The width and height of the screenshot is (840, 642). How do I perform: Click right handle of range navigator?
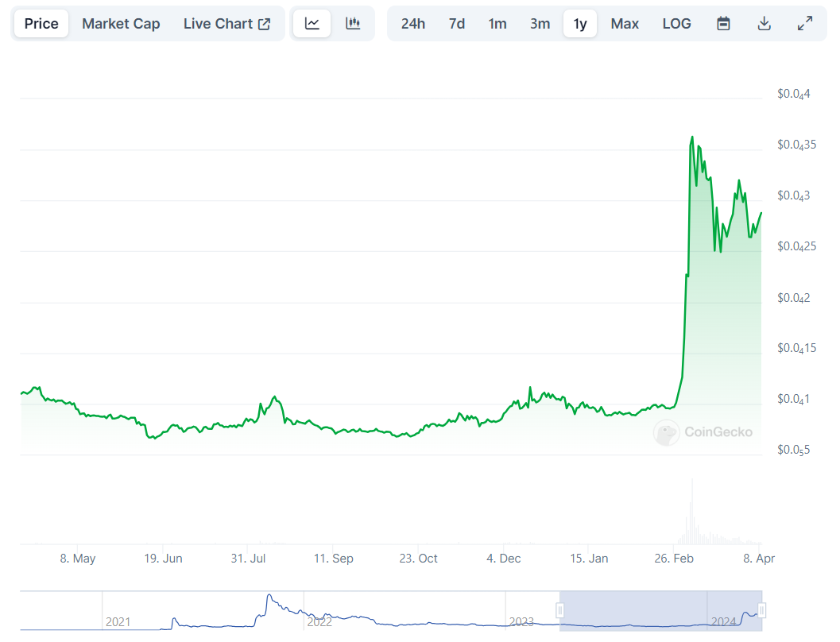click(762, 610)
